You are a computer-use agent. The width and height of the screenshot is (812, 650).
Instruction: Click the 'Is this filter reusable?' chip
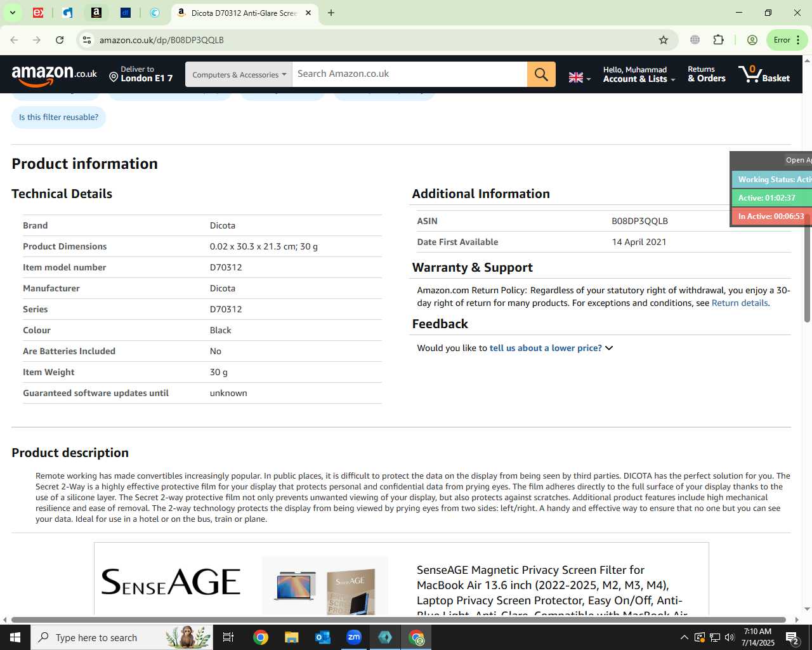pyautogui.click(x=58, y=117)
